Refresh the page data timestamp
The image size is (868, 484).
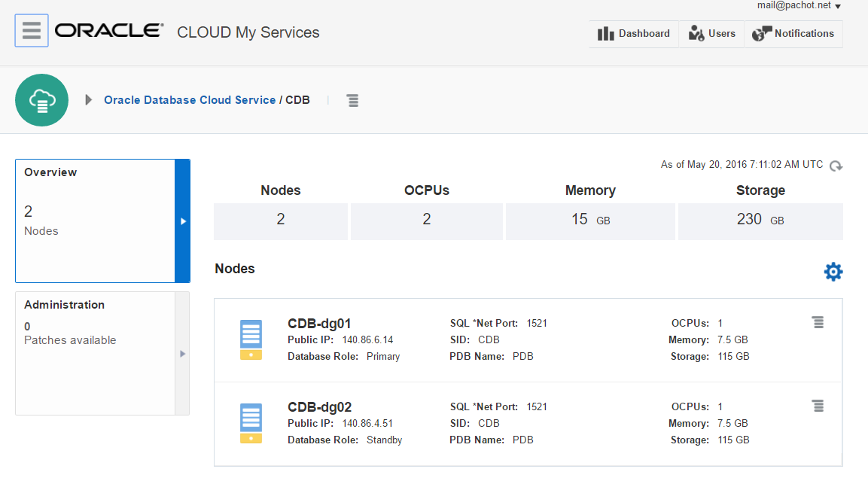[836, 166]
